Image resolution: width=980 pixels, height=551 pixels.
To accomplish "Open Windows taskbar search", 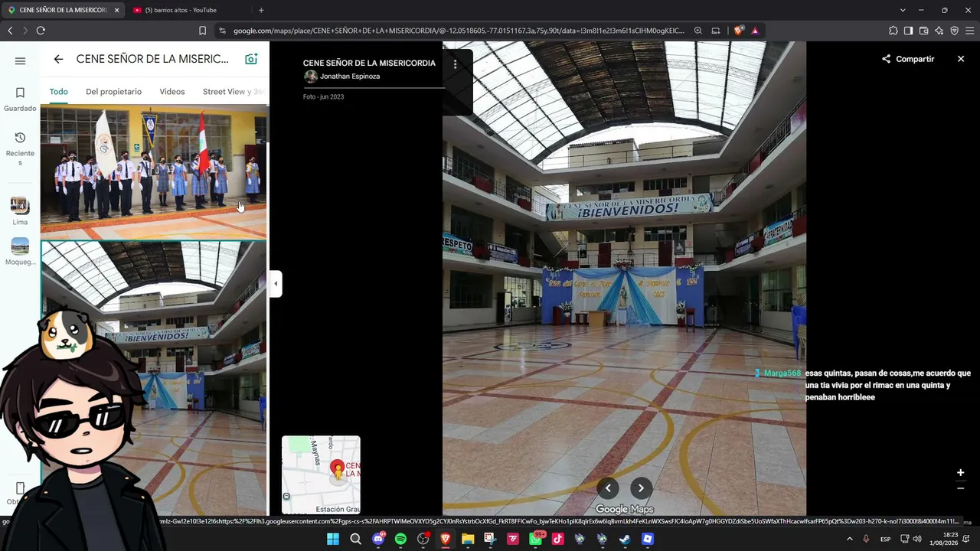I will [x=355, y=539].
